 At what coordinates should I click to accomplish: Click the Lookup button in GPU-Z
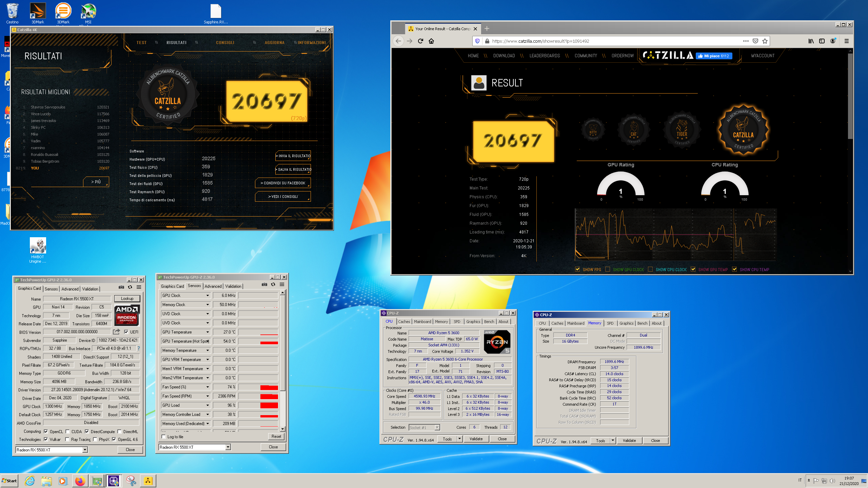pyautogui.click(x=127, y=299)
